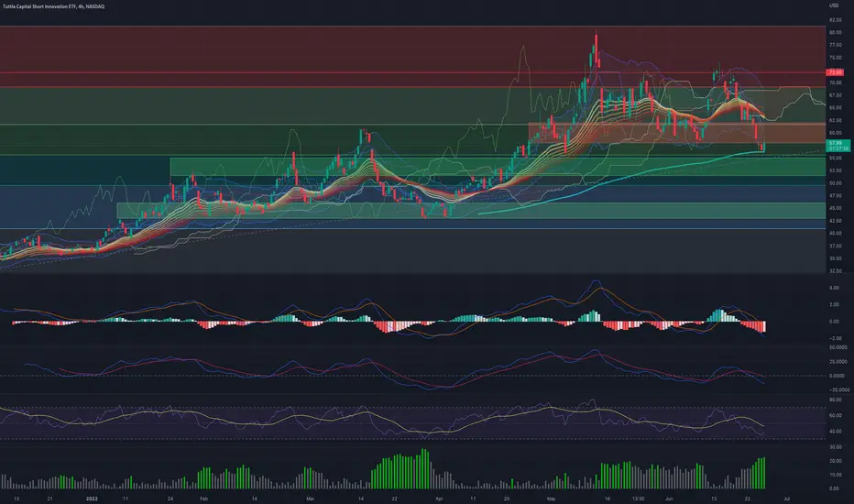
Task: Select the red horizontal line at 72.00
Action: click(x=413, y=72)
